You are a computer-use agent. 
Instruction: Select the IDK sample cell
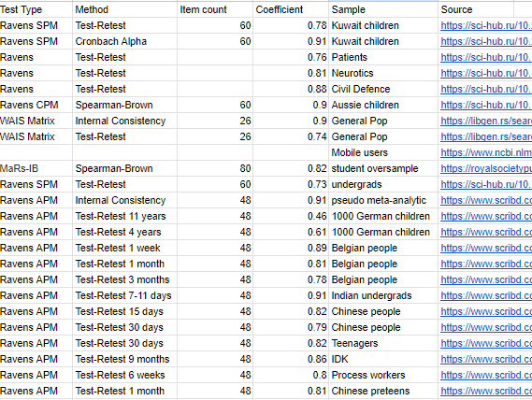[x=383, y=359]
